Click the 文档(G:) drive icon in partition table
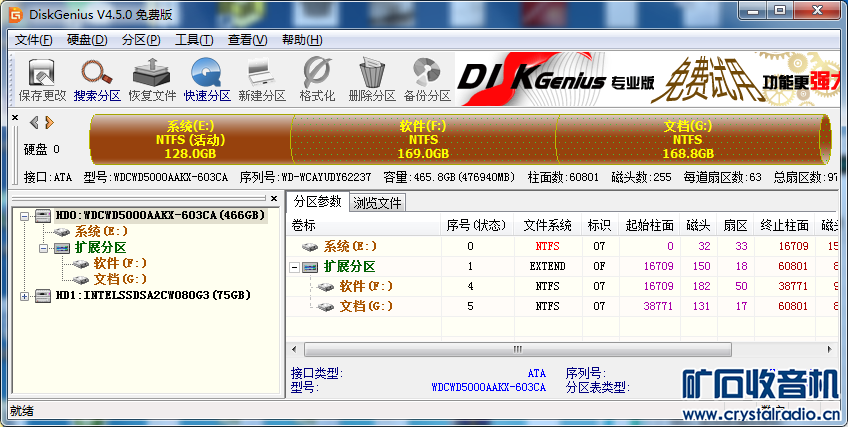Viewport: 848px width, 427px height. click(x=326, y=306)
